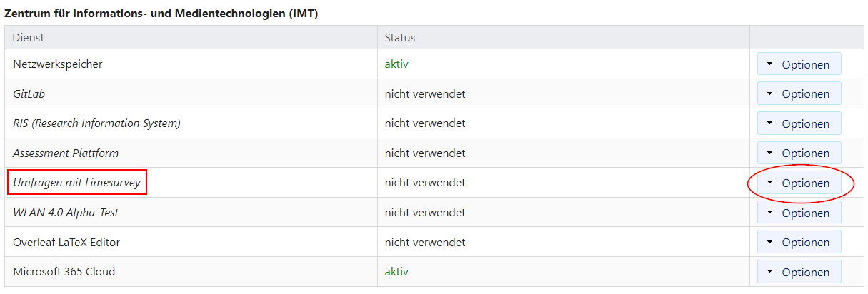Select the WLAN 4.0 Alpha-Test entry
The width and height of the screenshot is (868, 294).
66,213
